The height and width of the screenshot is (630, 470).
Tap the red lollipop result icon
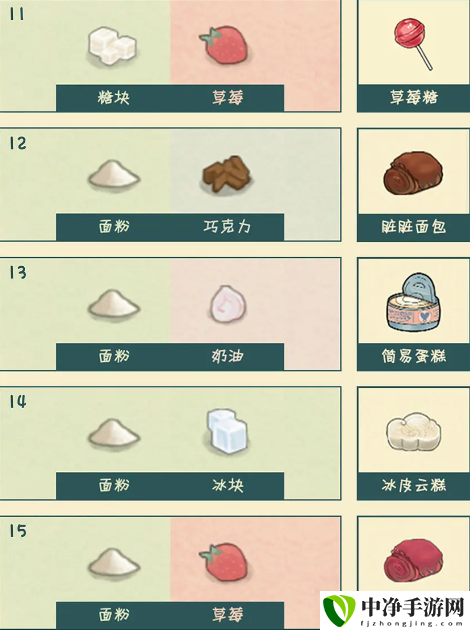[413, 44]
